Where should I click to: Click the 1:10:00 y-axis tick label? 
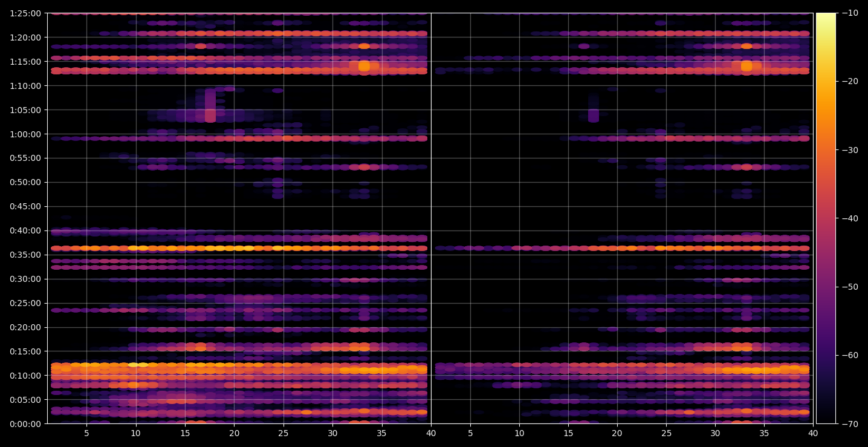point(25,86)
